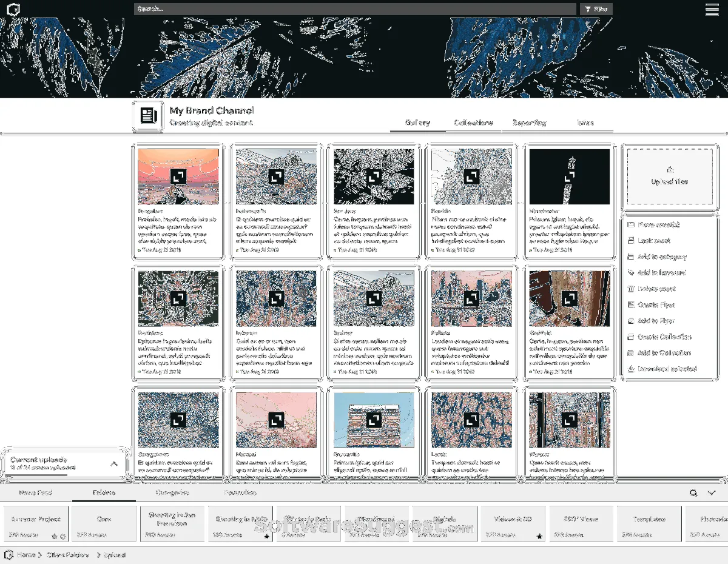Image resolution: width=728 pixels, height=564 pixels.
Task: Open the Filter dropdown beside search
Action: coord(596,9)
